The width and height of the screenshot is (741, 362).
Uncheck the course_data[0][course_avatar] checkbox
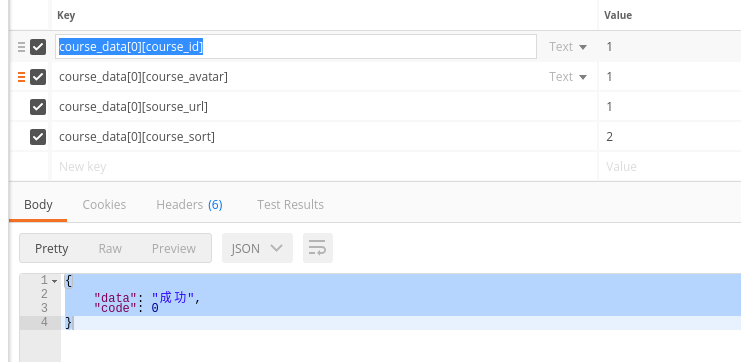tap(38, 77)
